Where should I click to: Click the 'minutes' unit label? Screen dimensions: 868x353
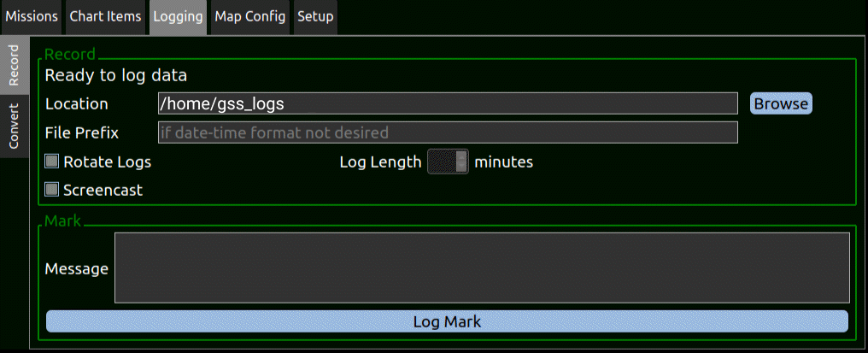(504, 162)
